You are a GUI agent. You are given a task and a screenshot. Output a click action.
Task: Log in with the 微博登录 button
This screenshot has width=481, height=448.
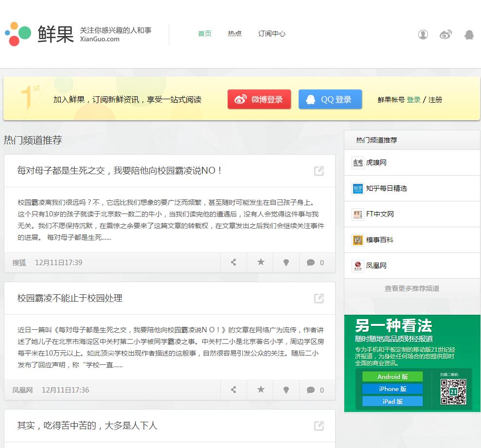tap(259, 100)
